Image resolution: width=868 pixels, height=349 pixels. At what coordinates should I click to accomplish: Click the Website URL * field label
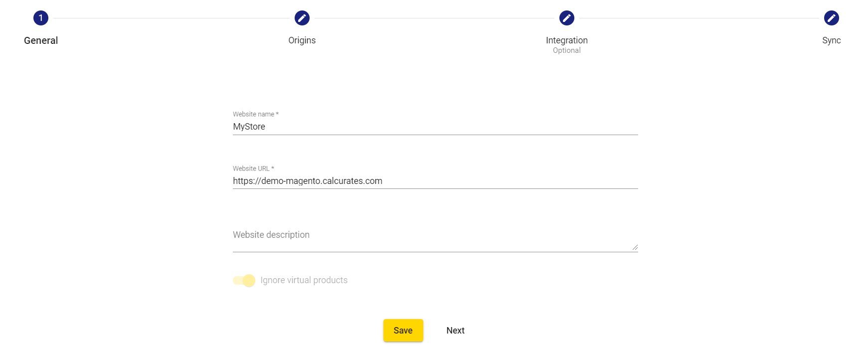pyautogui.click(x=253, y=169)
